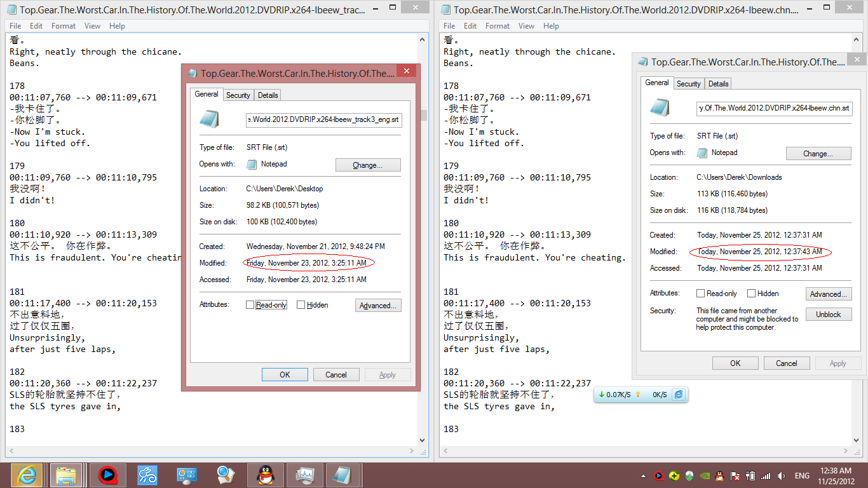Screen dimensions: 868x488
Task: Click the IE icon on network speed widget
Action: [679, 395]
